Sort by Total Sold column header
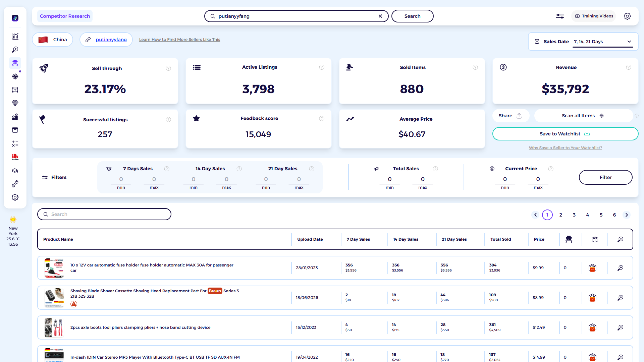 pyautogui.click(x=500, y=239)
